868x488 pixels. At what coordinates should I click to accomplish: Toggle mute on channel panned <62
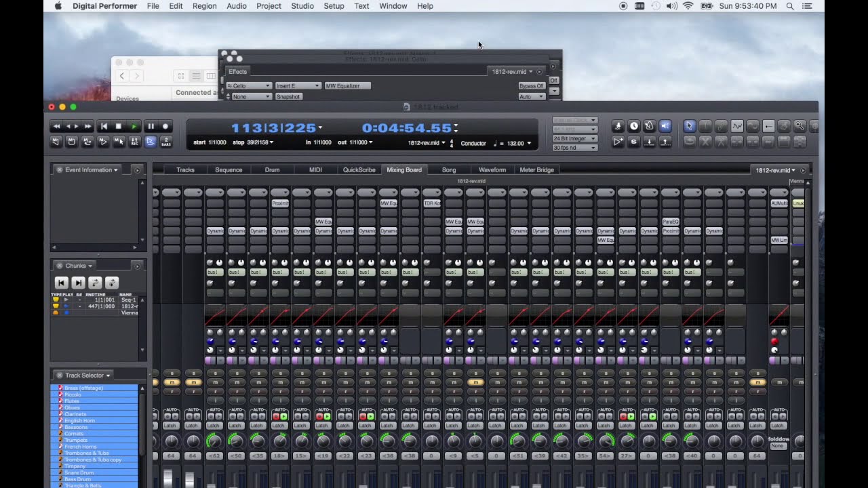pyautogui.click(x=215, y=382)
